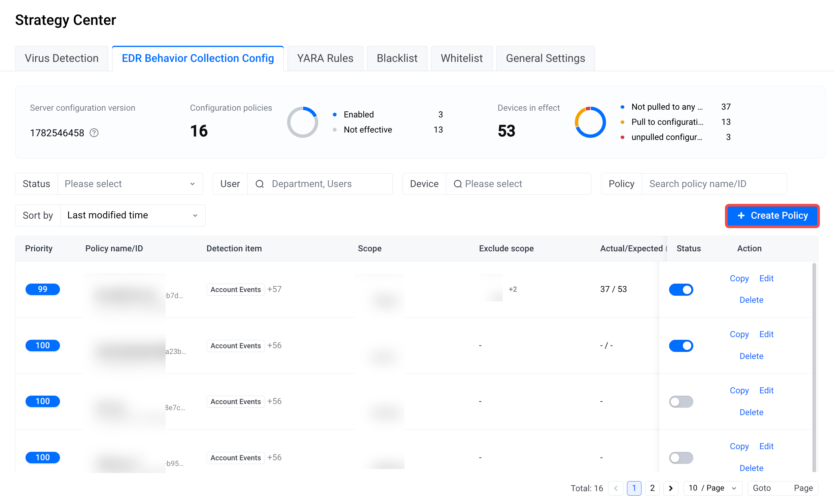Disable the priority 99 policy status toggle
The height and width of the screenshot is (504, 834).
(681, 290)
